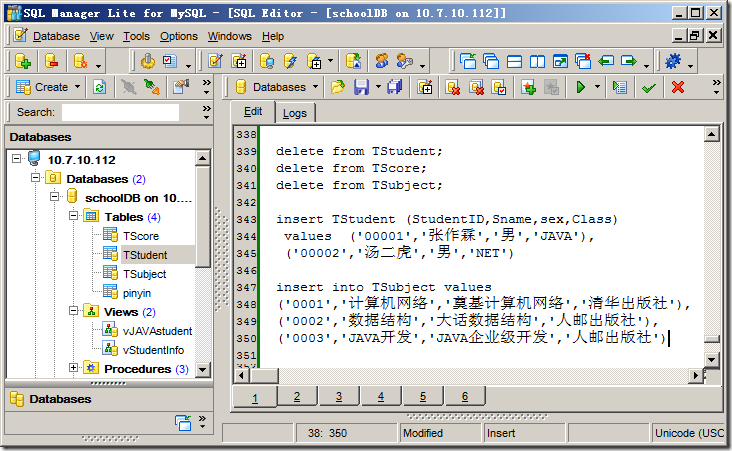
Task: Open the Tools menu
Action: 136,36
